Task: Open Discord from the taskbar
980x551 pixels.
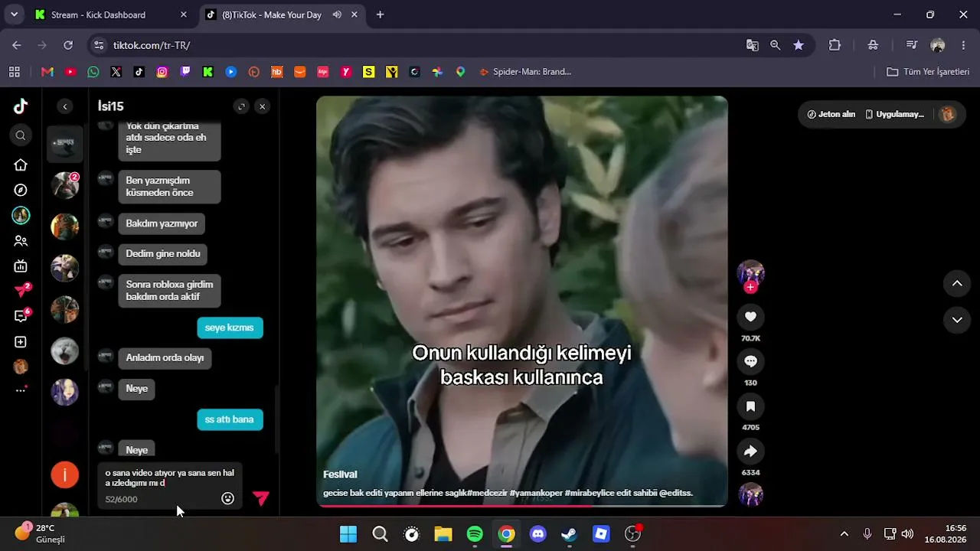Action: (x=538, y=533)
